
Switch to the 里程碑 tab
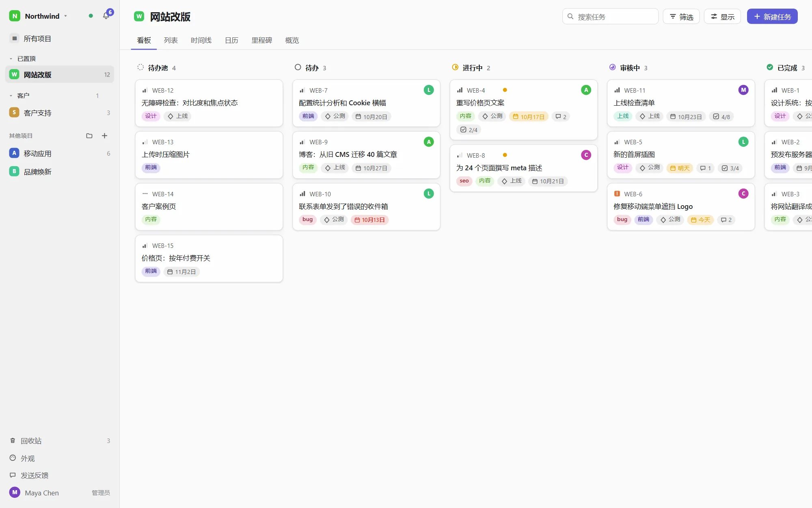pyautogui.click(x=262, y=40)
